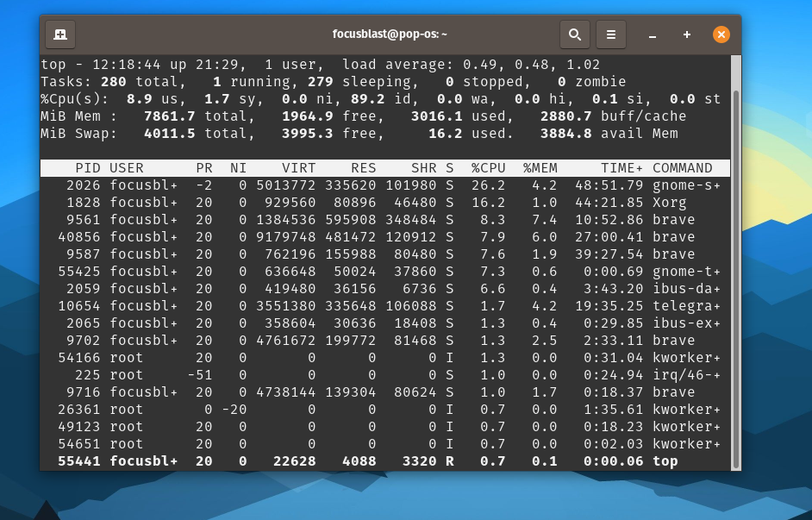Click the focusblast@pop-os window title
This screenshot has height=520, width=812.
[390, 34]
